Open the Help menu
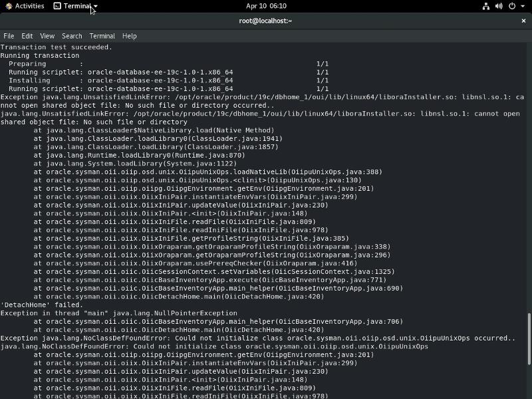Image resolution: width=532 pixels, height=399 pixels. (x=129, y=36)
